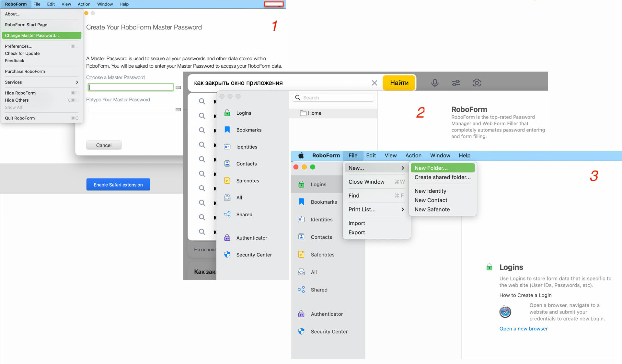Screen dimensions: 622x364
Task: Select Purchase RoboForm entry
Action: click(x=41, y=72)
